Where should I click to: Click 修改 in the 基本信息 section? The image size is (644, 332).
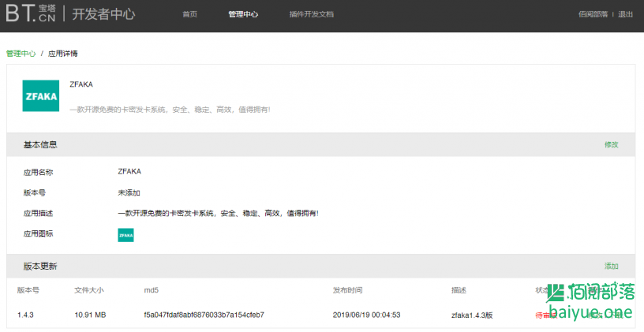click(611, 144)
